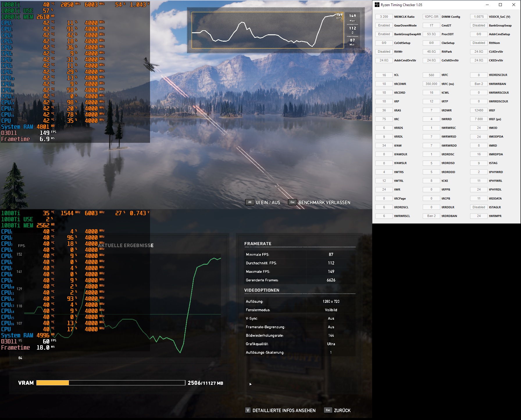Click the tRRDL value 9

tap(384, 136)
